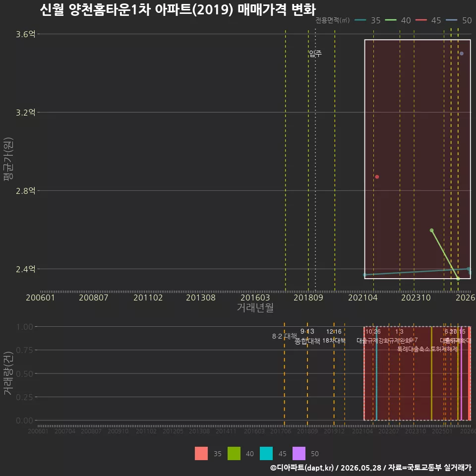Click 201809 on the price chart x-axis
This screenshot has height=476, width=476.
pos(308,297)
